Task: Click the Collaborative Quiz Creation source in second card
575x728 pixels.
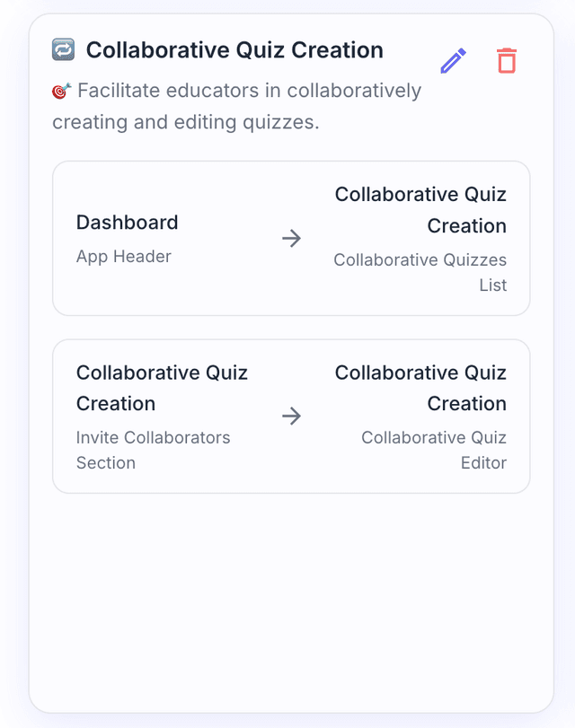Action: (x=162, y=388)
